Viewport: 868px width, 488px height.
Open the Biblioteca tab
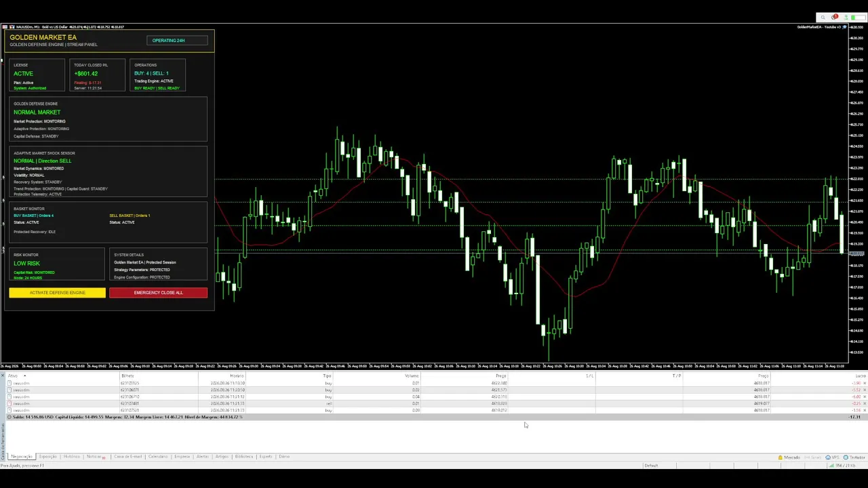click(x=243, y=457)
